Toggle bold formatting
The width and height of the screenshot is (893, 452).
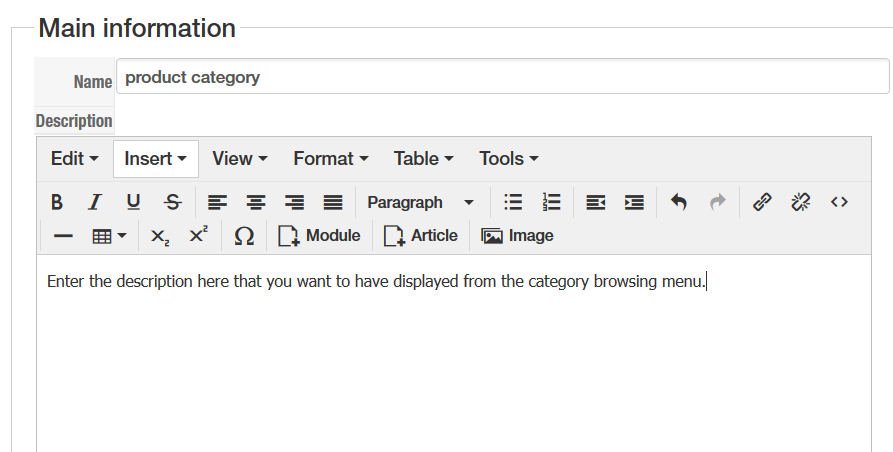(x=57, y=202)
